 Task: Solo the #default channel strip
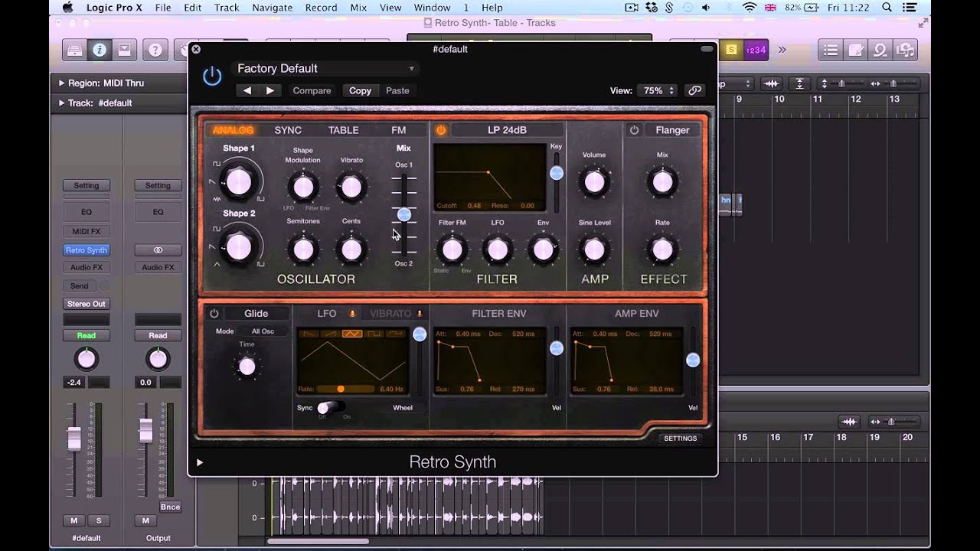(98, 520)
